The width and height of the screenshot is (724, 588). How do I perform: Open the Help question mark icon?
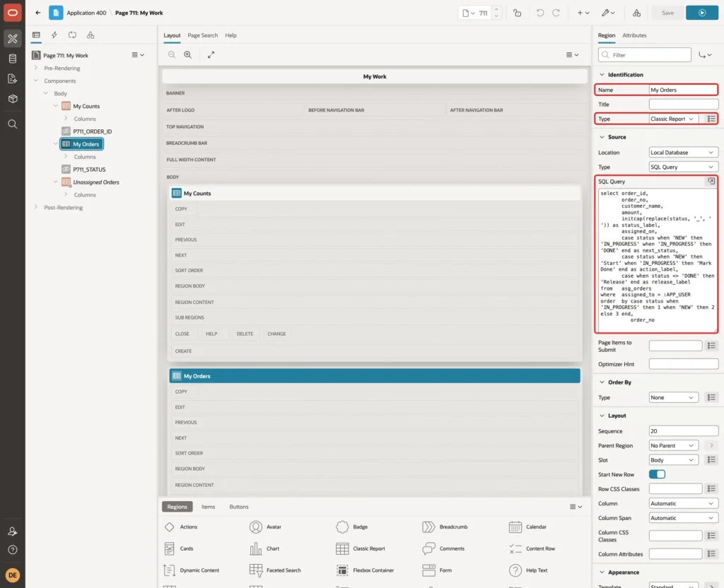click(13, 550)
